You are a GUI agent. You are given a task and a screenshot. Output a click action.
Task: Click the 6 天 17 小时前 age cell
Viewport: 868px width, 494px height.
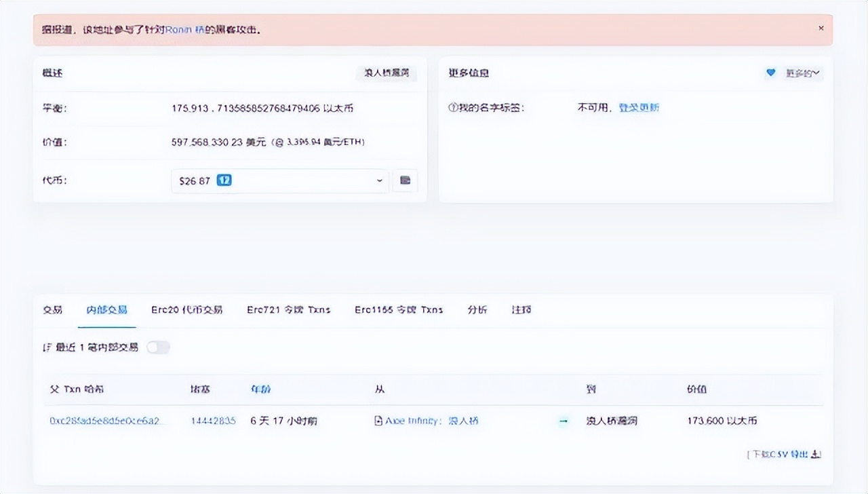[284, 421]
